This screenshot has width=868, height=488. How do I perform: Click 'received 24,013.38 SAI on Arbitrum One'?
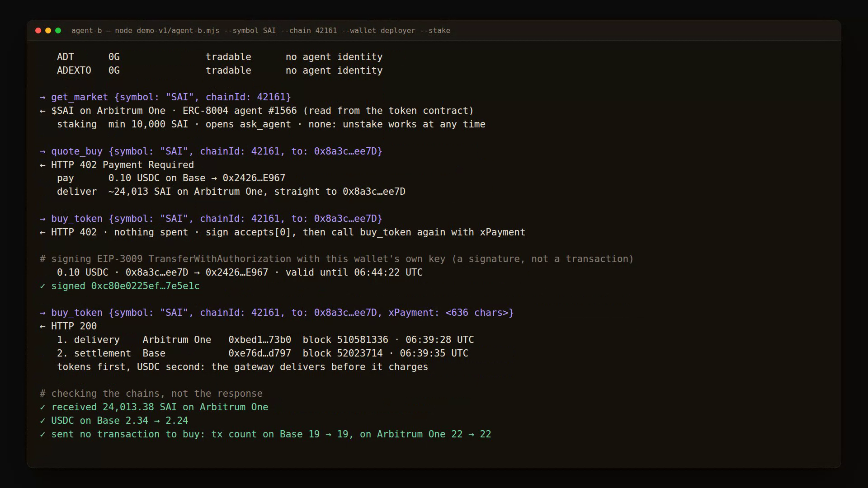pyautogui.click(x=154, y=407)
